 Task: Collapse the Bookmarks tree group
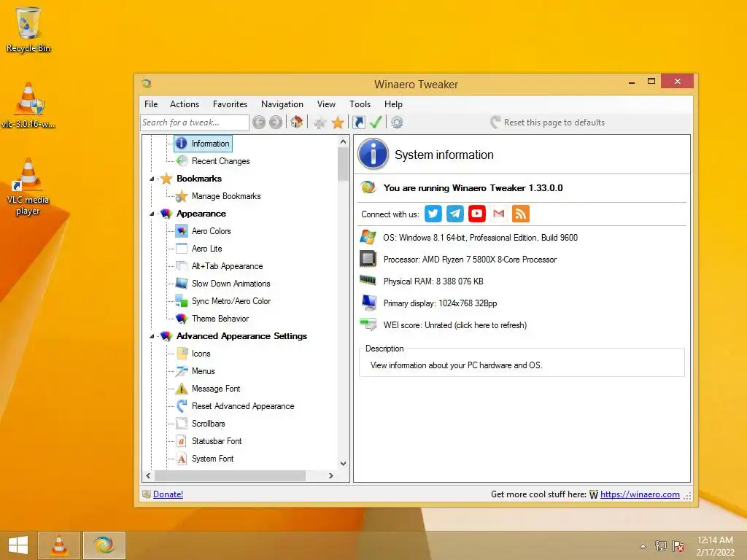(152, 179)
